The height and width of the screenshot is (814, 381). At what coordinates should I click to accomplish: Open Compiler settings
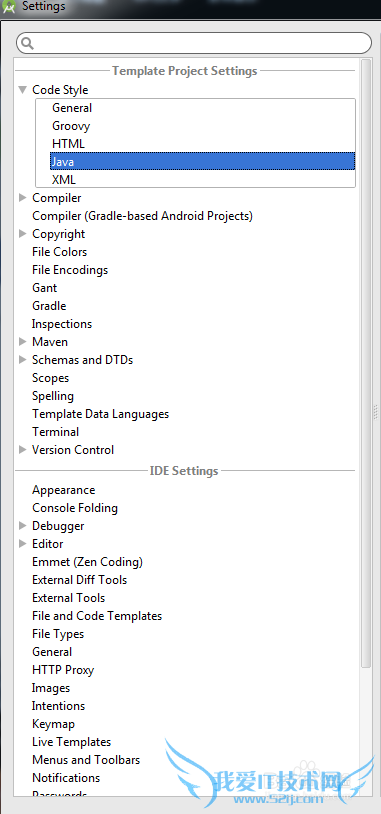57,198
